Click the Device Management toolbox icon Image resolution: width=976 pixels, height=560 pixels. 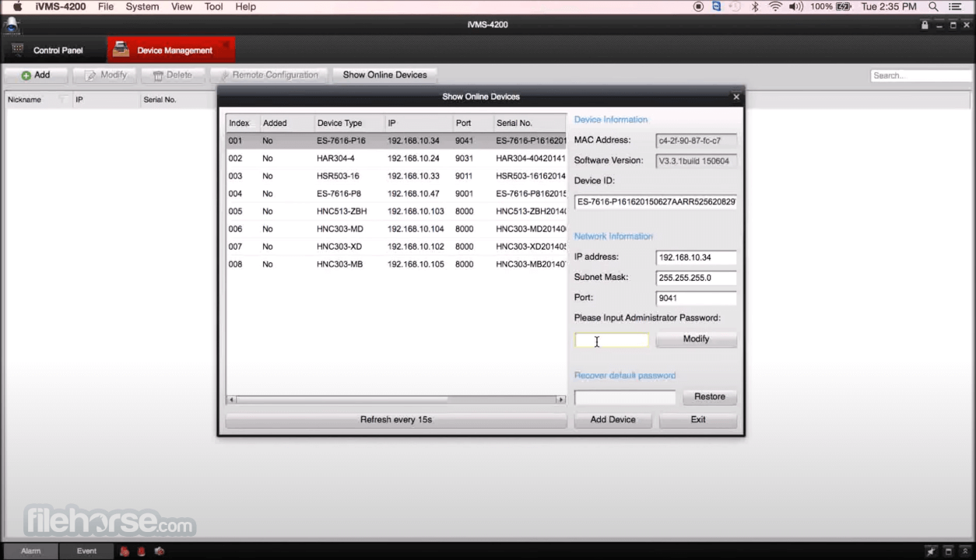pos(121,50)
